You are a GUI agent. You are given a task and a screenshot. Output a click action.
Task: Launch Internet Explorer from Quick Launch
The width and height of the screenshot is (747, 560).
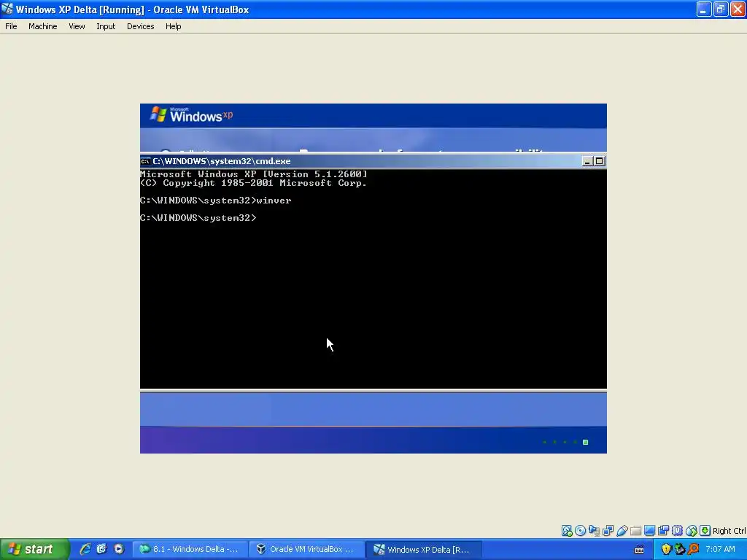pos(85,549)
